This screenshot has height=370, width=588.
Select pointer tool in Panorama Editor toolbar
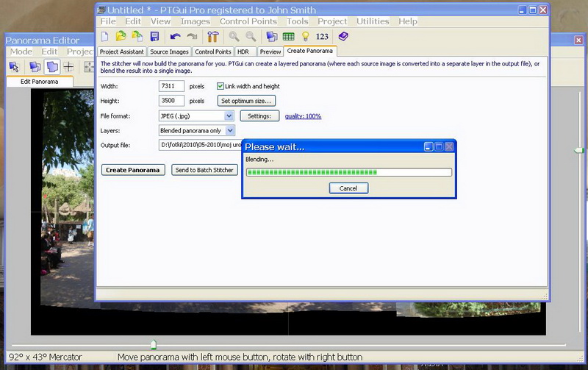click(x=14, y=67)
